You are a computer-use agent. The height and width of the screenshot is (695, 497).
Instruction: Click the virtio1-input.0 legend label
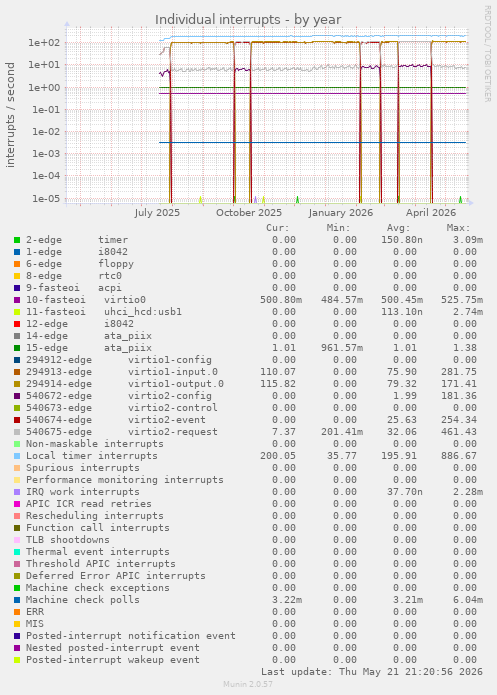pos(173,372)
